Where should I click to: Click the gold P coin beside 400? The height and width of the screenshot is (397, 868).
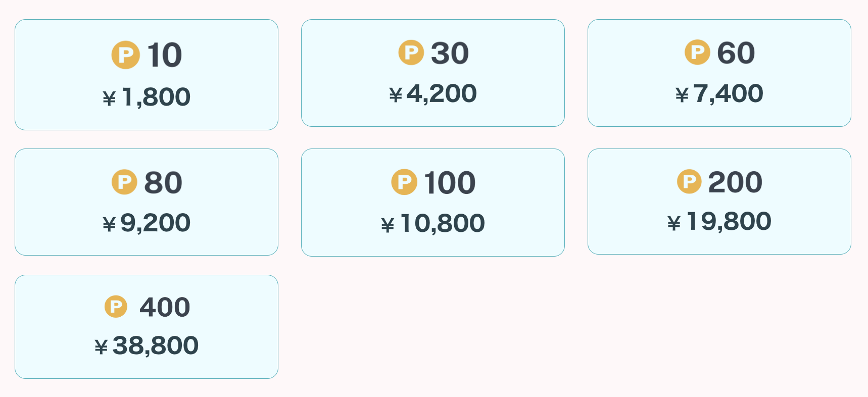click(116, 307)
